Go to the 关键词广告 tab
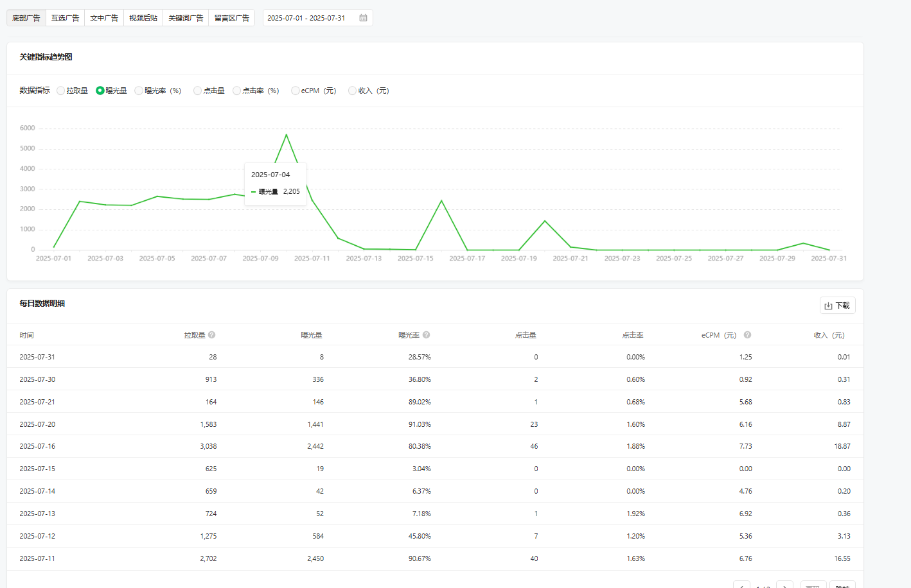Viewport: 911px width, 588px height. [186, 18]
